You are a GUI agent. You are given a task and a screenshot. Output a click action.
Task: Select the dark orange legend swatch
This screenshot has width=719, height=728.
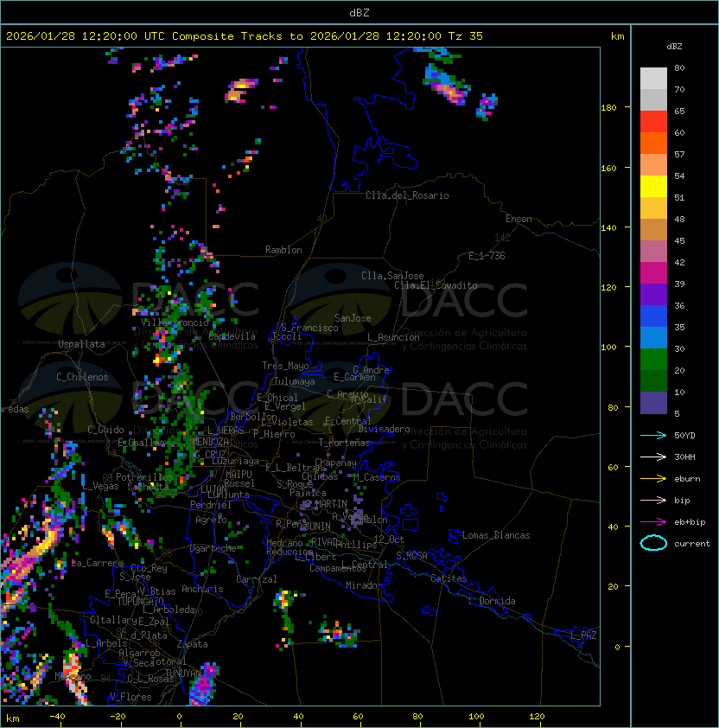click(653, 144)
